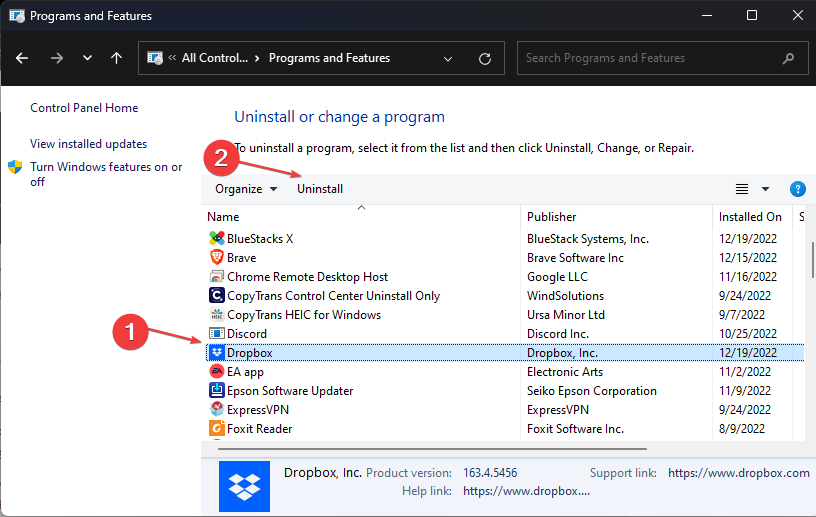
Task: Select the Foxit Reader entry
Action: coord(260,428)
